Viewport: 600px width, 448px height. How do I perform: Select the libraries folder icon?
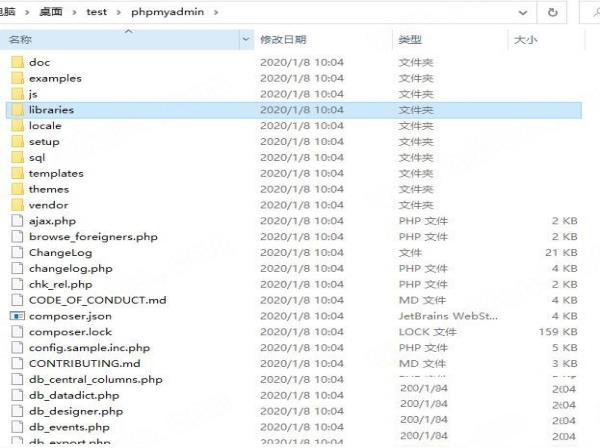coord(16,110)
